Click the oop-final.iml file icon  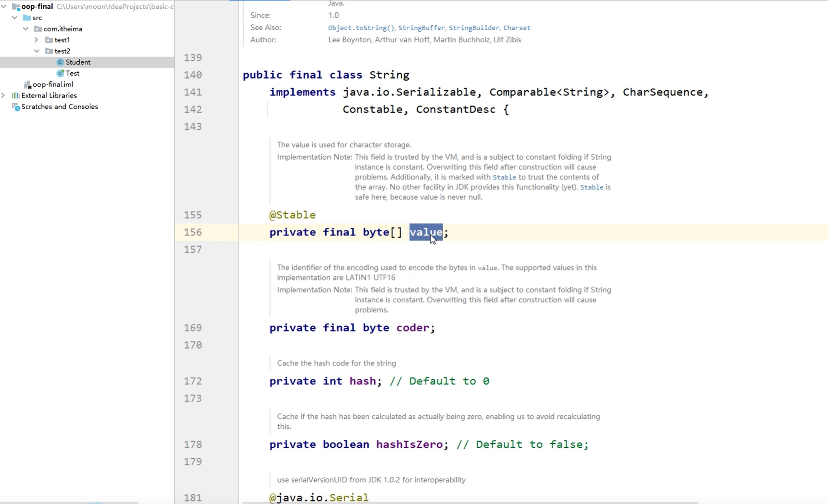(x=27, y=84)
